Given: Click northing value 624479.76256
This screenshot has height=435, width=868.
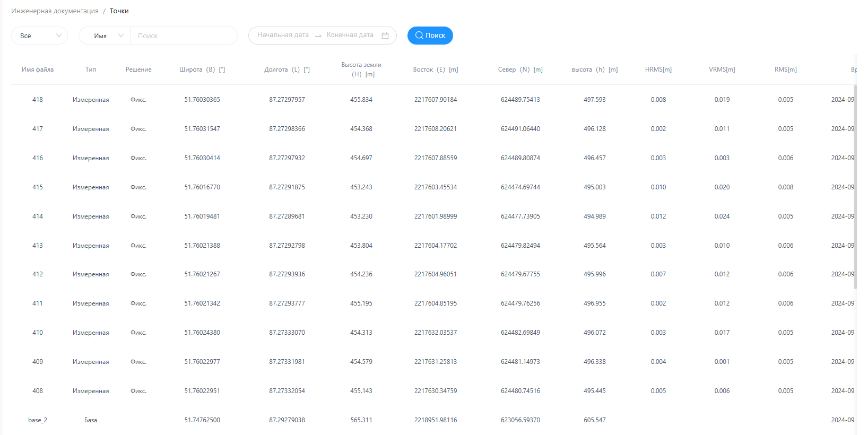Looking at the screenshot, I should pyautogui.click(x=520, y=303).
